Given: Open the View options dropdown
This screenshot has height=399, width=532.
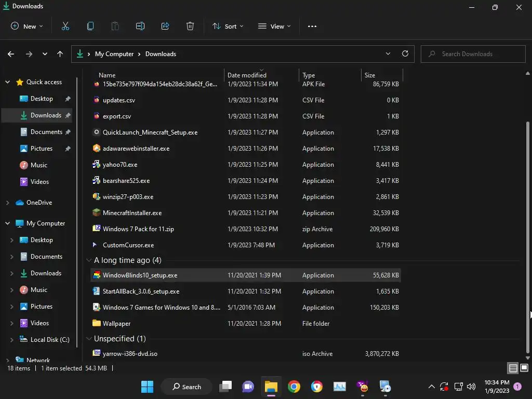Looking at the screenshot, I should [x=274, y=26].
